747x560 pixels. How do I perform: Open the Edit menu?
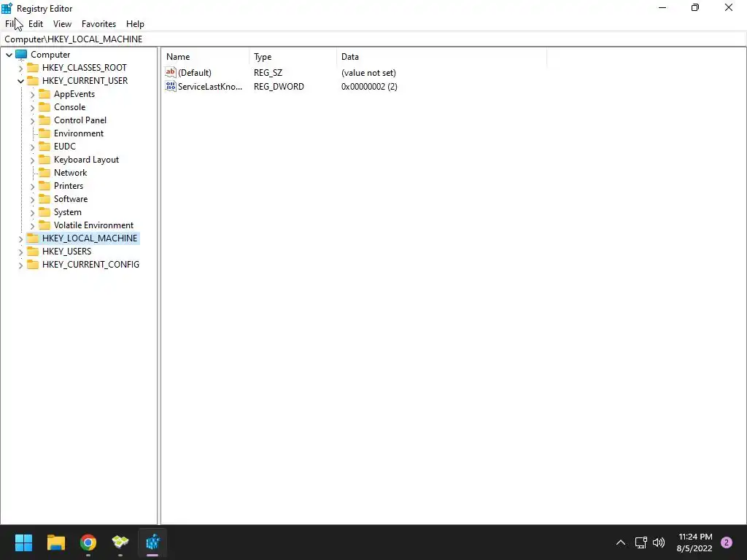(x=36, y=24)
